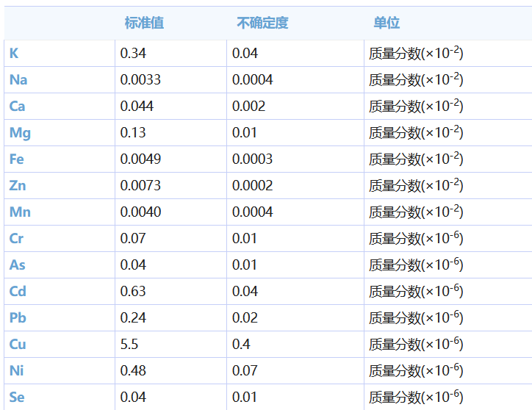Click the Mg standard value 0.13

click(133, 133)
